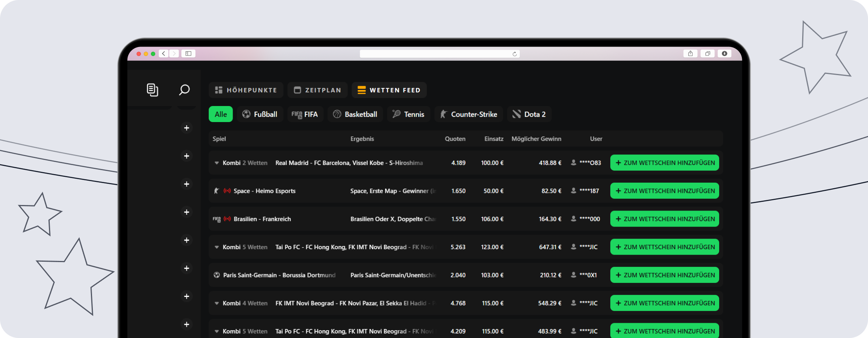Filter the feed by Fußball
868x338 pixels.
click(260, 114)
